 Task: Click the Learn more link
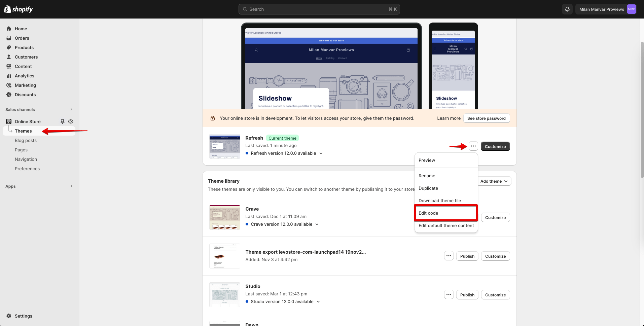449,118
